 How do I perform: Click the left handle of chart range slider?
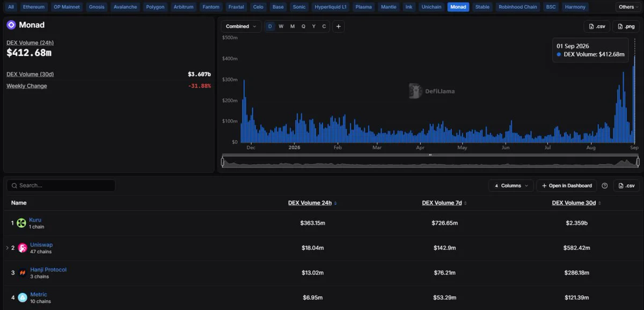pyautogui.click(x=223, y=161)
